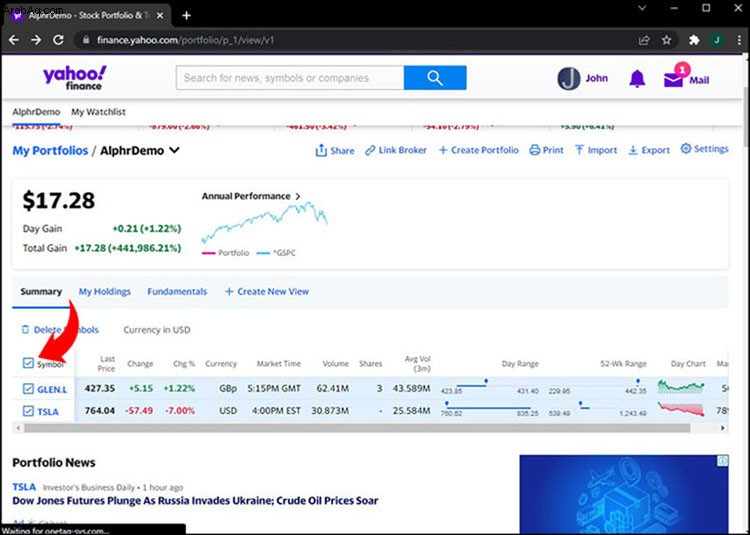
Task: Print the portfolio
Action: pyautogui.click(x=546, y=150)
